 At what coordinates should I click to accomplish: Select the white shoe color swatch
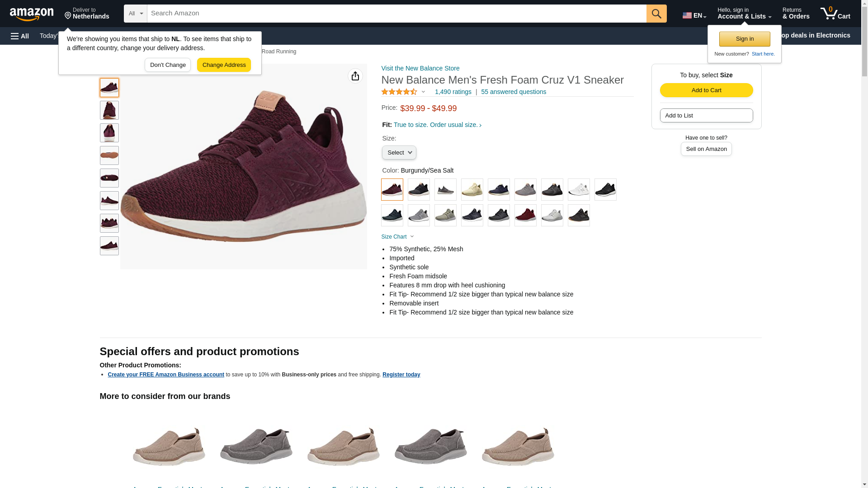pyautogui.click(x=579, y=190)
